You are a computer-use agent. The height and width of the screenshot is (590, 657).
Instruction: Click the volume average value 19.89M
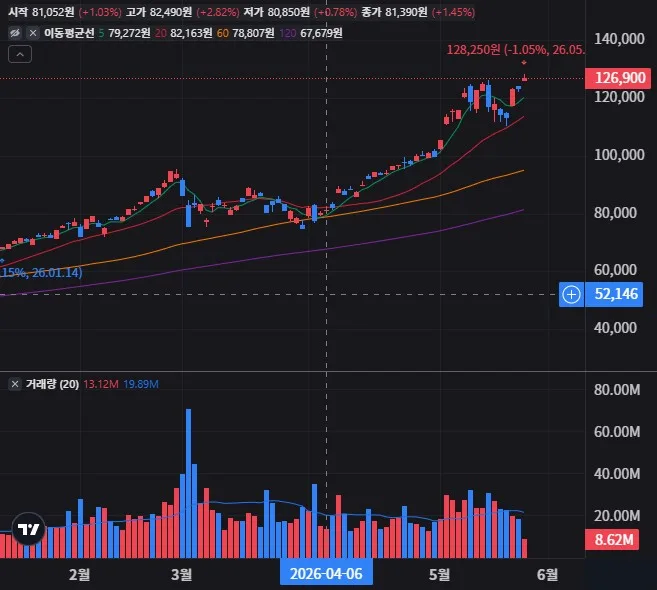[141, 384]
